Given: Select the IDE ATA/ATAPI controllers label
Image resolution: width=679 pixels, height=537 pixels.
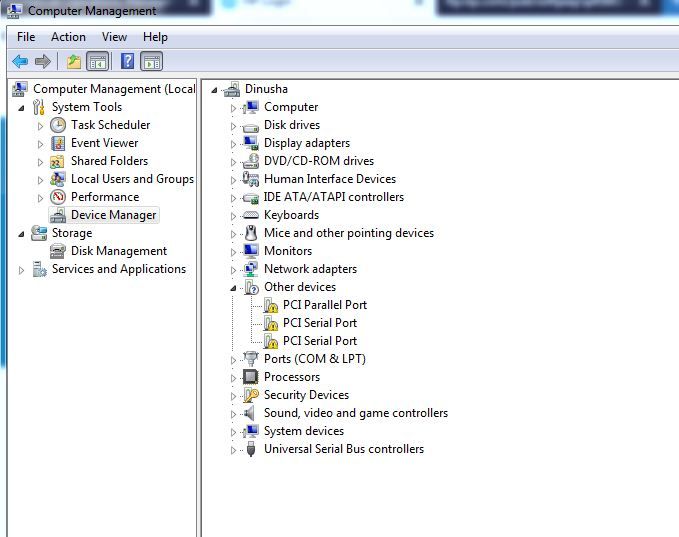Looking at the screenshot, I should click(334, 197).
